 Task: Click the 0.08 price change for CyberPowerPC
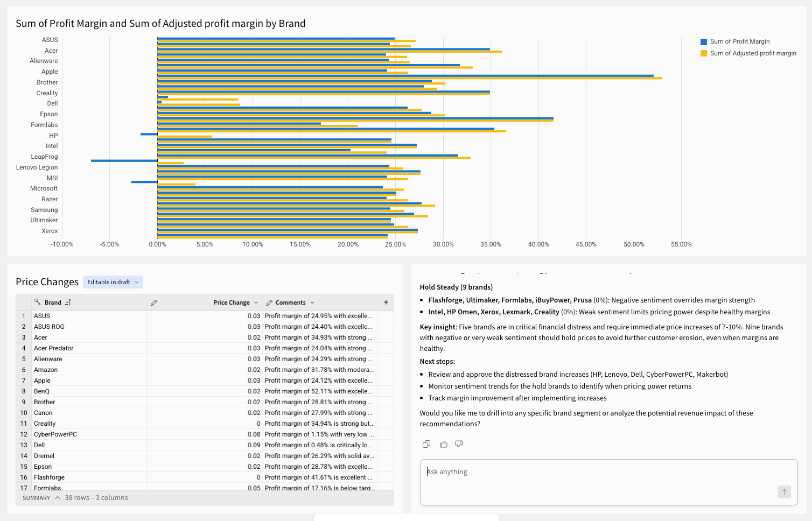pos(205,434)
